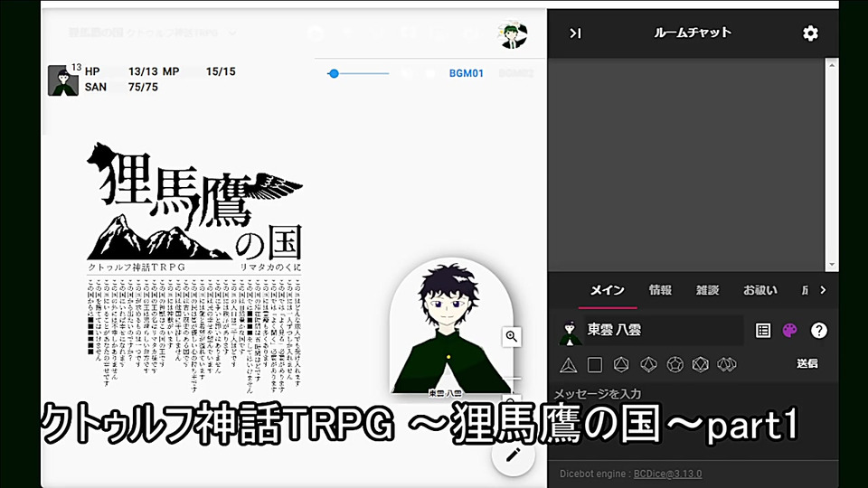Viewport: 868px width, 488px height.
Task: Open room chat settings gear
Action: (x=810, y=33)
